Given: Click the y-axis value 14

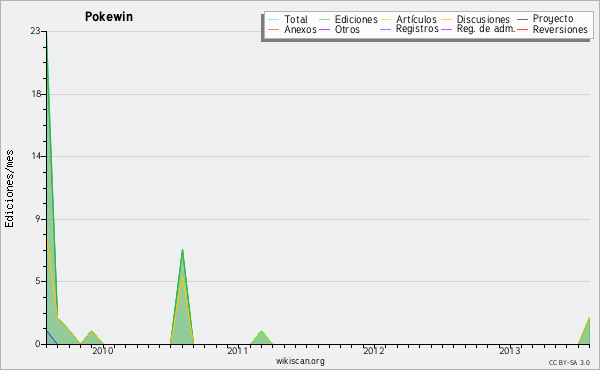Looking at the screenshot, I should tap(36, 156).
